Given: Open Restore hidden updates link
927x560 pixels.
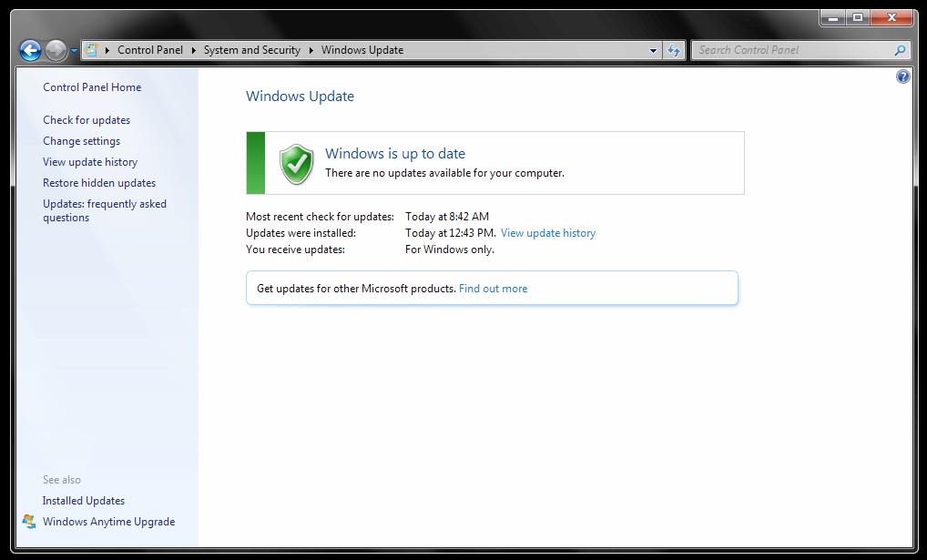Looking at the screenshot, I should coord(99,183).
